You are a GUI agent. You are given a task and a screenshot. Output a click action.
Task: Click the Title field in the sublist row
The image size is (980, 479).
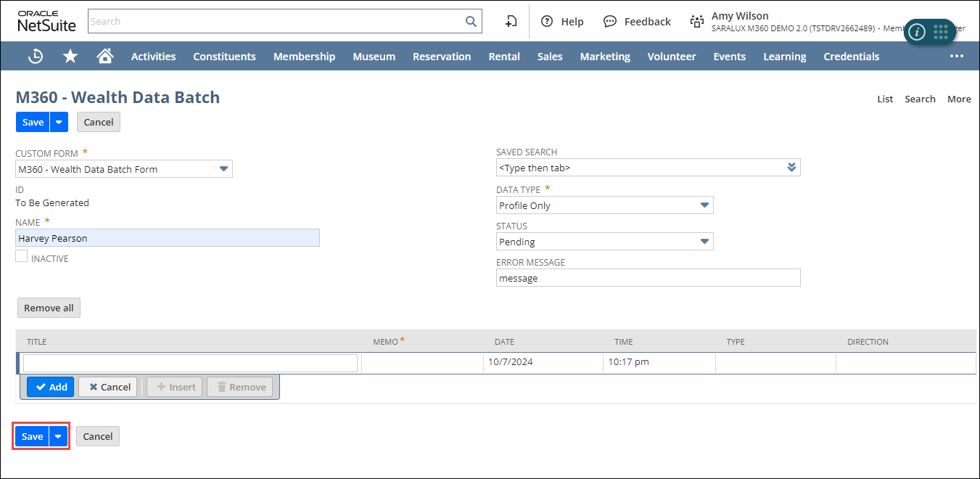click(190, 363)
